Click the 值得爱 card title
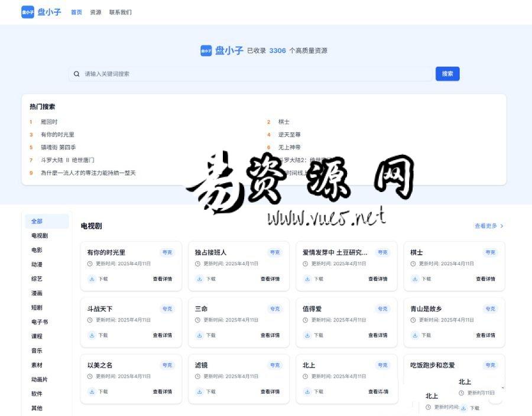This screenshot has height=416, width=532. (x=312, y=308)
